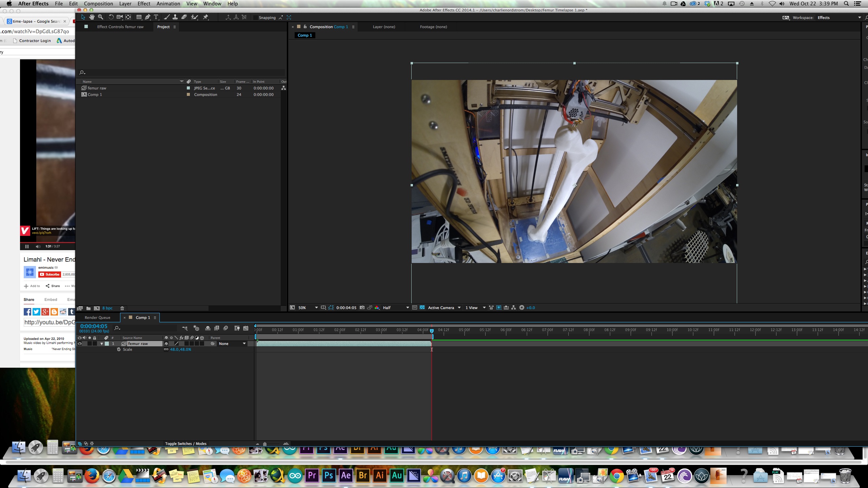Select the Pen tool
Screen dimensions: 868x488
pos(147,17)
